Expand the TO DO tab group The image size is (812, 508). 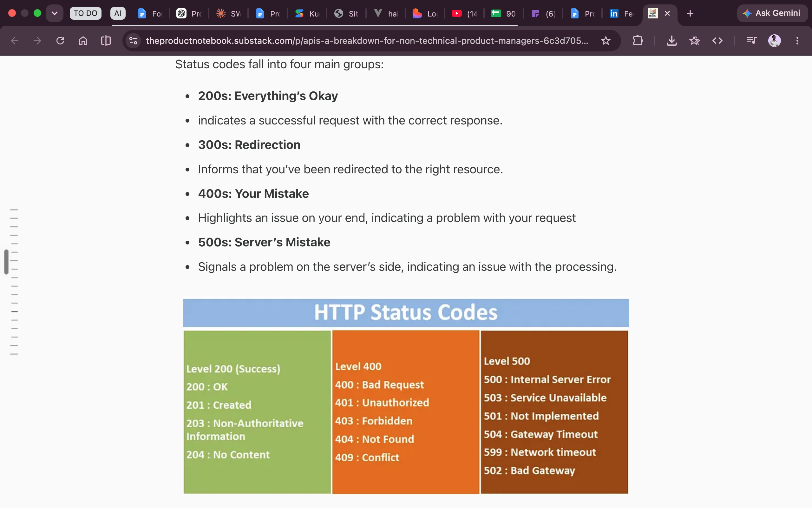click(x=85, y=13)
